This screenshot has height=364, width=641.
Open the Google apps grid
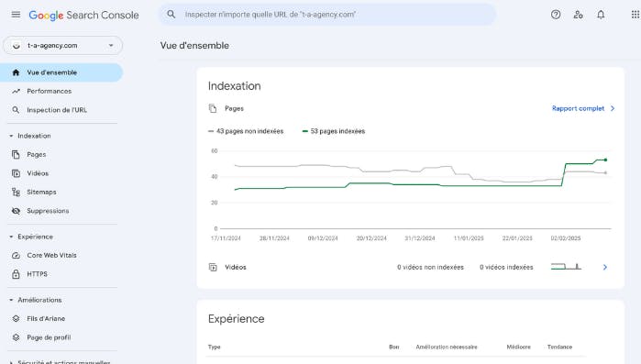pyautogui.click(x=635, y=15)
